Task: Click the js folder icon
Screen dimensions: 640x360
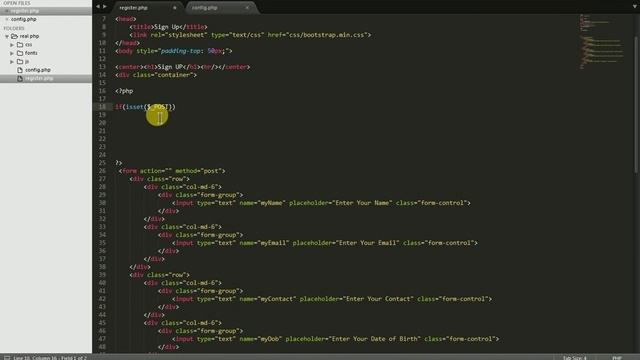Action: (20, 62)
